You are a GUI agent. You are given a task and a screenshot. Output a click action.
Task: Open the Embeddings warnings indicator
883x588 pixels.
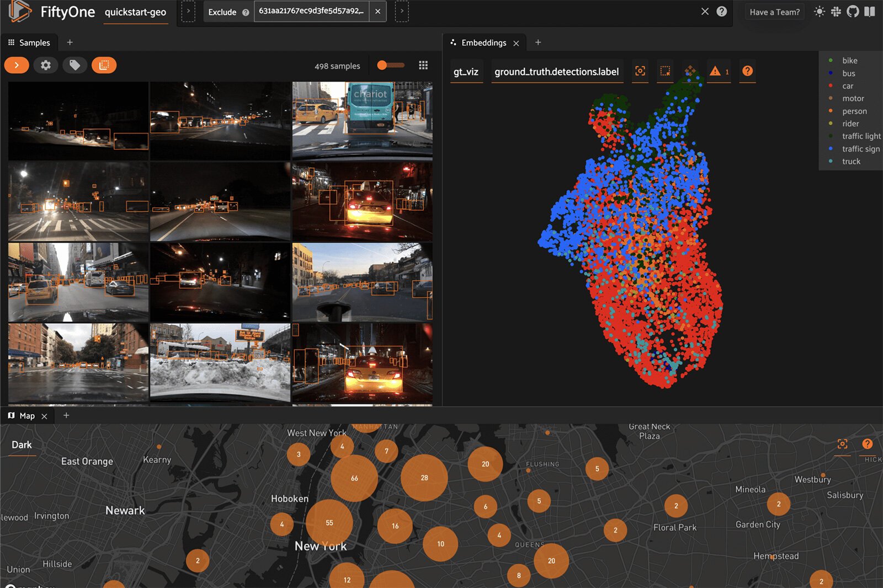(x=715, y=71)
